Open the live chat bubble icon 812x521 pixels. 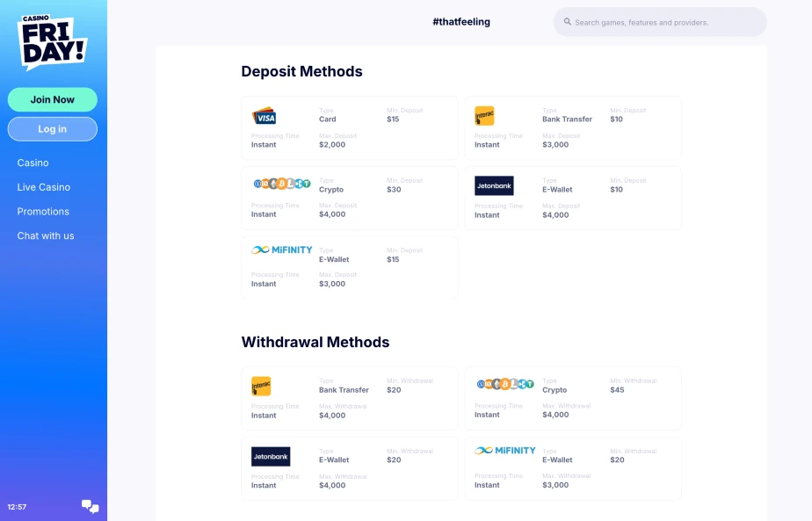pyautogui.click(x=90, y=506)
